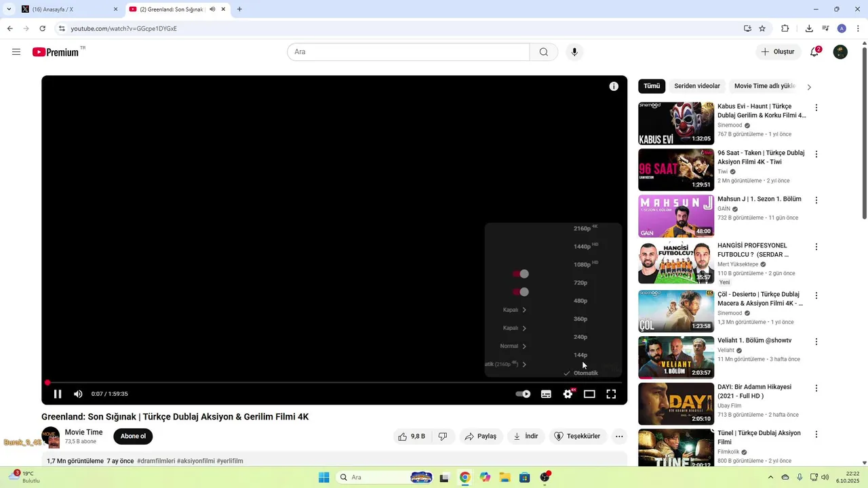Go to YouTube Premium home logo
Image resolution: width=868 pixels, height=488 pixels.
56,52
